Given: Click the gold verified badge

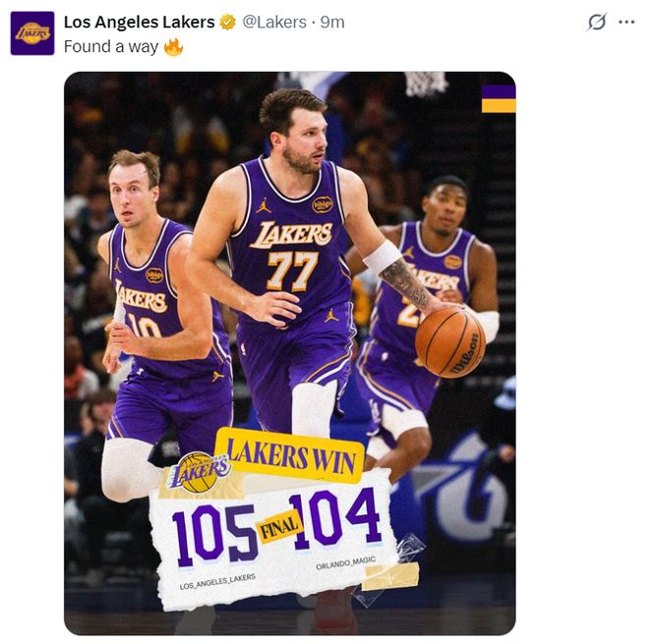Looking at the screenshot, I should coord(228,22).
